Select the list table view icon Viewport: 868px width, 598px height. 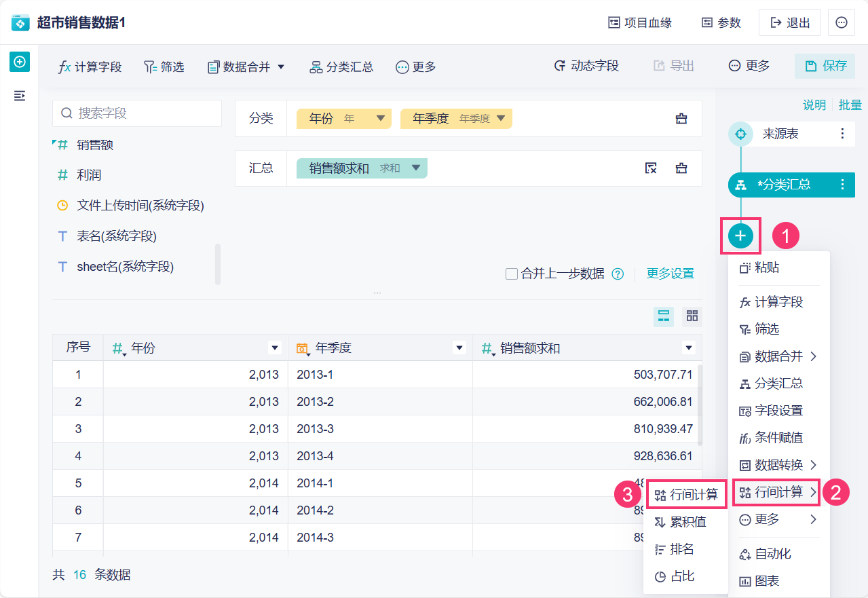tap(664, 316)
